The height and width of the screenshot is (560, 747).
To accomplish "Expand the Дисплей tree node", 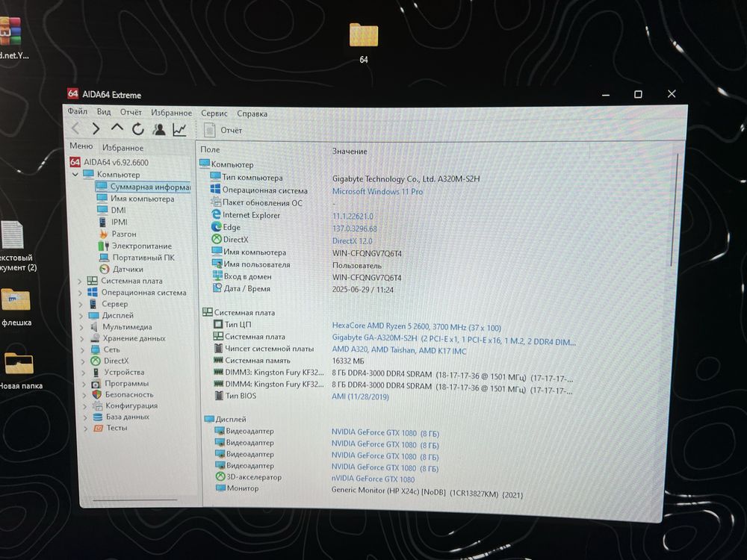I will 81,315.
